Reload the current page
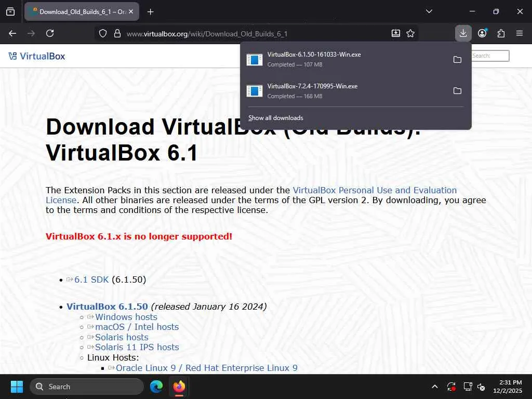 (50, 33)
